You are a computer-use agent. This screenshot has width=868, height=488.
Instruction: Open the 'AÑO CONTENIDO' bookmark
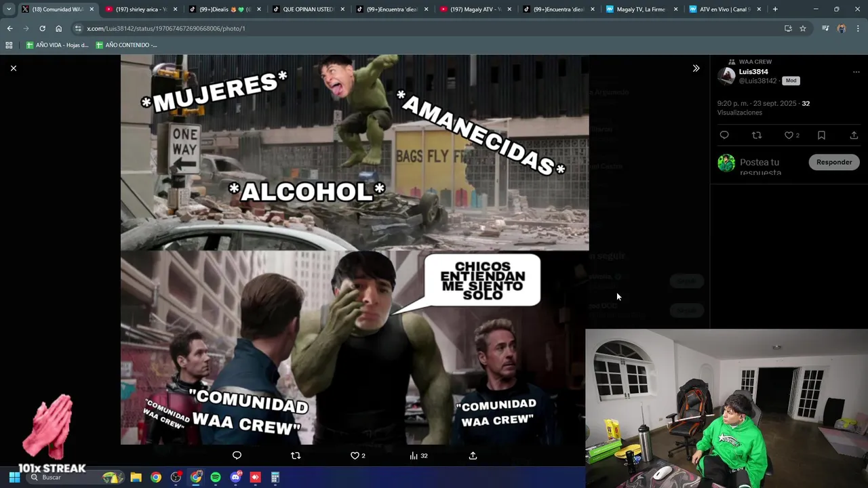point(126,45)
